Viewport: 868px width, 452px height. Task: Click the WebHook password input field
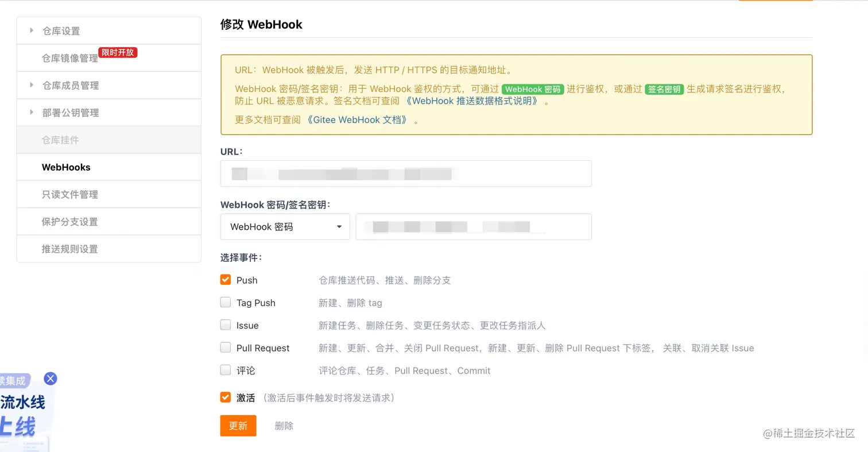point(474,227)
